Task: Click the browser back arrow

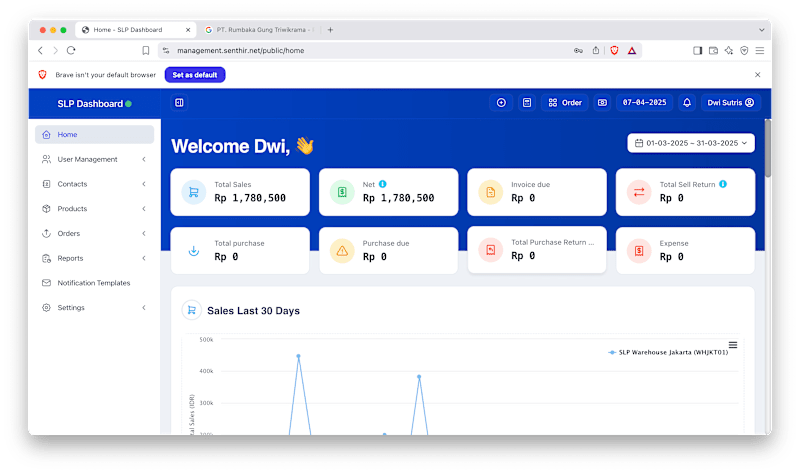Action: (40, 51)
